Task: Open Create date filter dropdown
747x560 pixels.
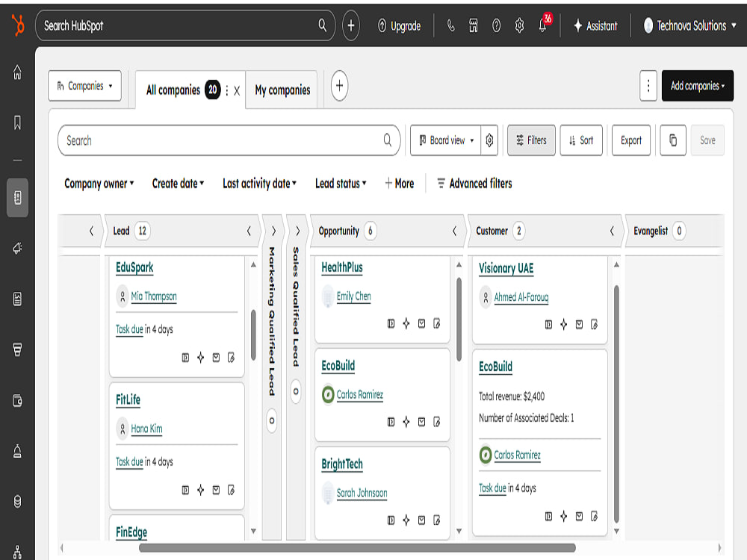Action: [x=179, y=184]
